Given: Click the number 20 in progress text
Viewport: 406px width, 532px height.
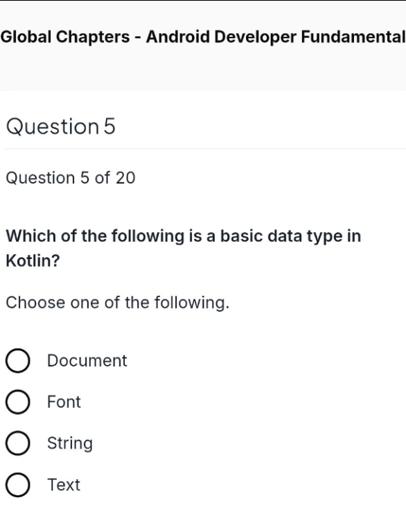Looking at the screenshot, I should [125, 178].
